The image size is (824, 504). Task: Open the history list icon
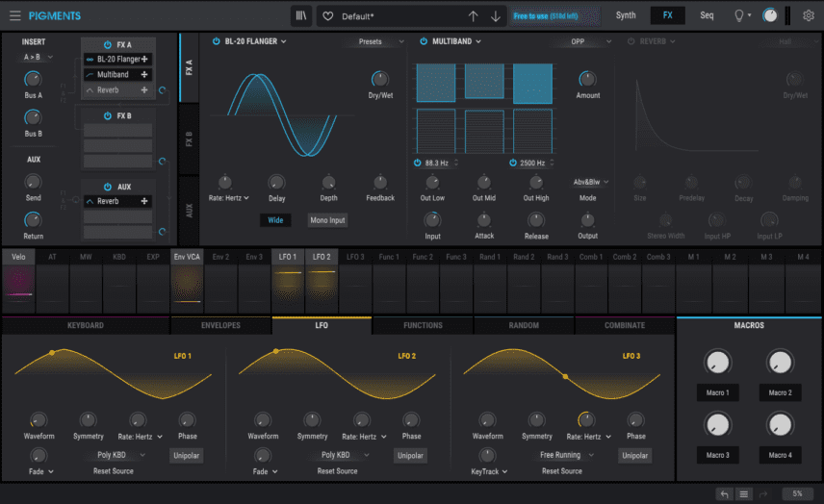click(743, 493)
